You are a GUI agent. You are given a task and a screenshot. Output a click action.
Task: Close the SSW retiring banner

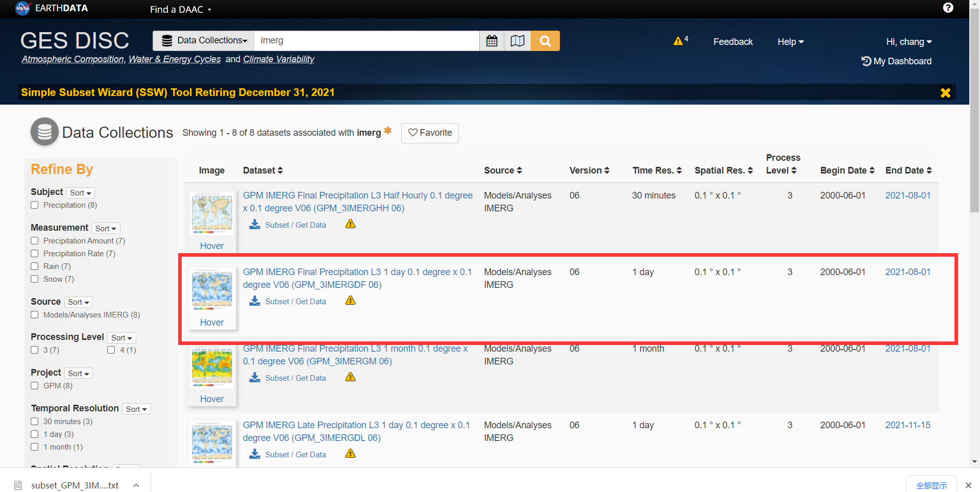[x=945, y=92]
